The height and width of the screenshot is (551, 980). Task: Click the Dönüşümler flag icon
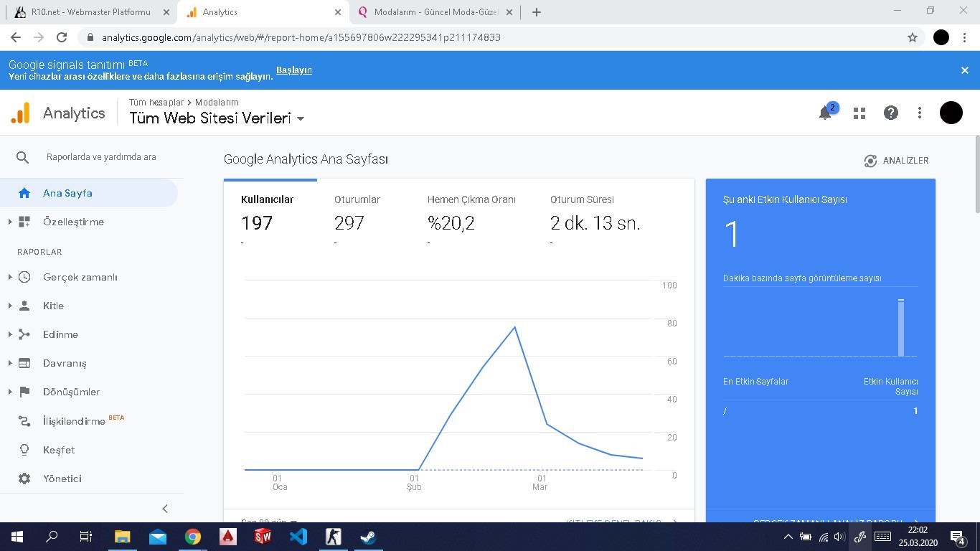pyautogui.click(x=24, y=392)
